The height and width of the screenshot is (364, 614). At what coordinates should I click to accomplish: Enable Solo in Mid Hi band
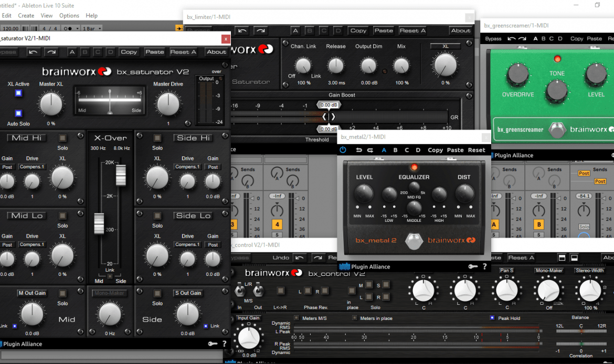(62, 138)
